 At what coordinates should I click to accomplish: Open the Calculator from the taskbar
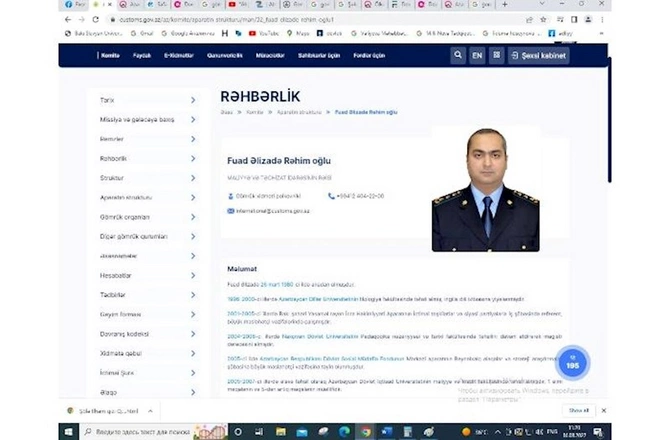tap(408, 432)
